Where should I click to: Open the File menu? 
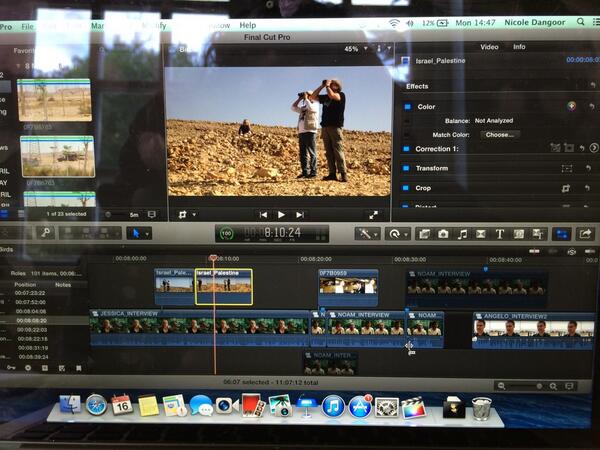pyautogui.click(x=28, y=27)
